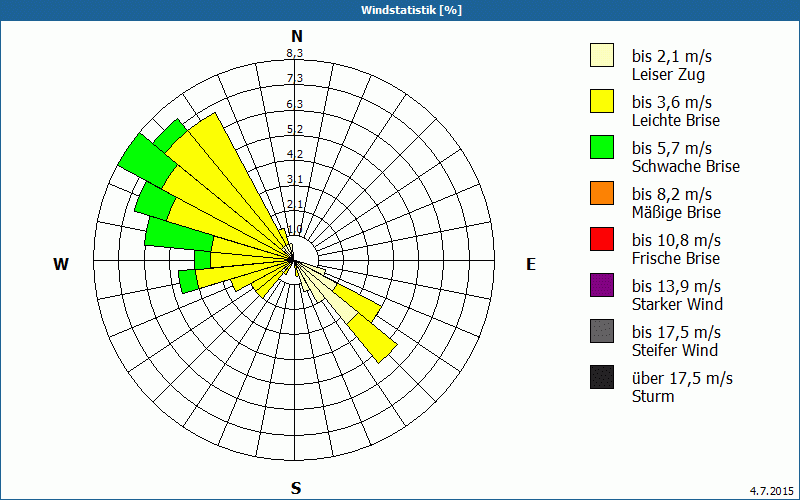Click the 'Windstatistik [%]' title bar
The image size is (800, 500).
(x=400, y=10)
